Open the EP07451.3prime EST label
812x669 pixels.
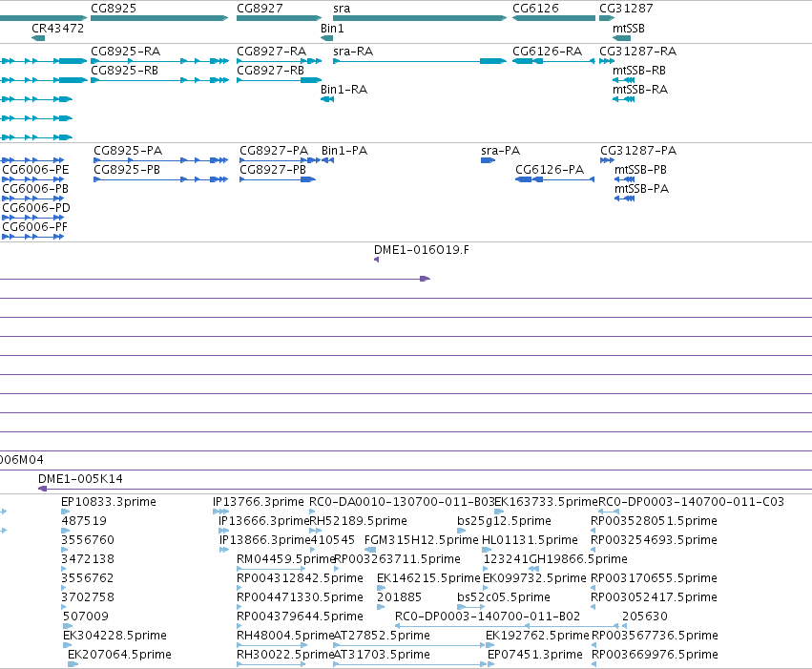tap(535, 655)
